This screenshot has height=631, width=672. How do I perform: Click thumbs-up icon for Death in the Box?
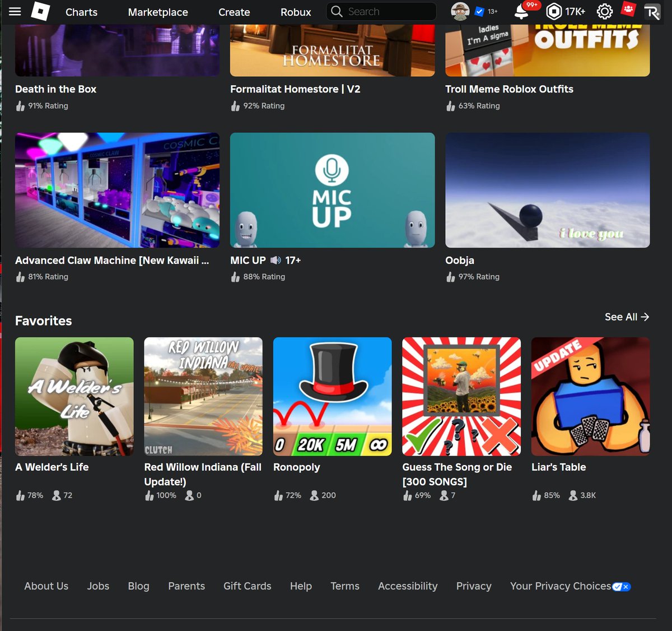(x=20, y=106)
